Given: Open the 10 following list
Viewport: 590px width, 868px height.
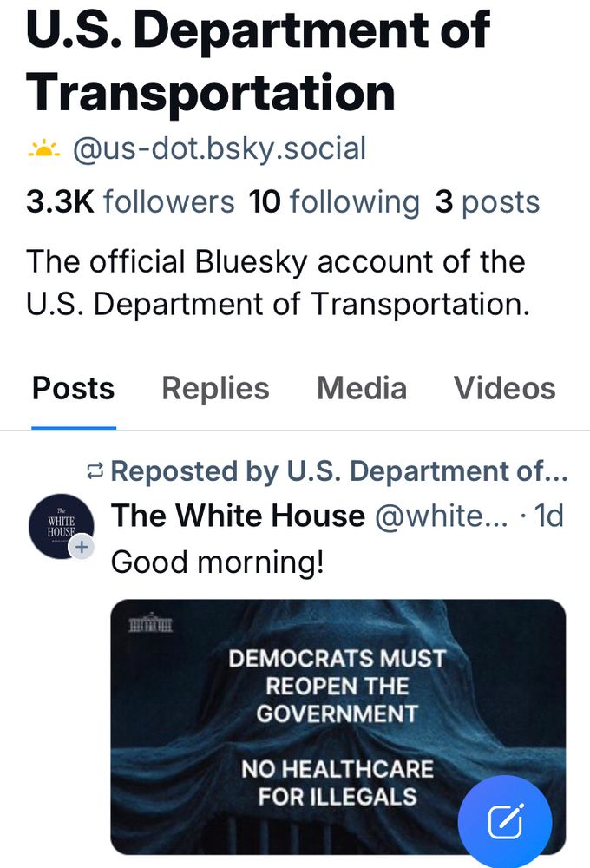Looking at the screenshot, I should click(x=334, y=201).
